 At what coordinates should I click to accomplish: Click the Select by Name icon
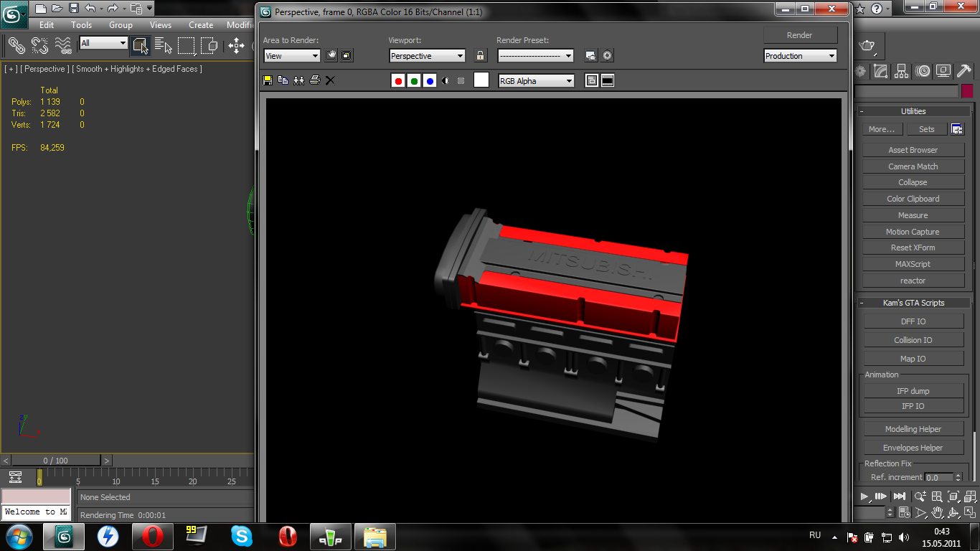[x=163, y=46]
